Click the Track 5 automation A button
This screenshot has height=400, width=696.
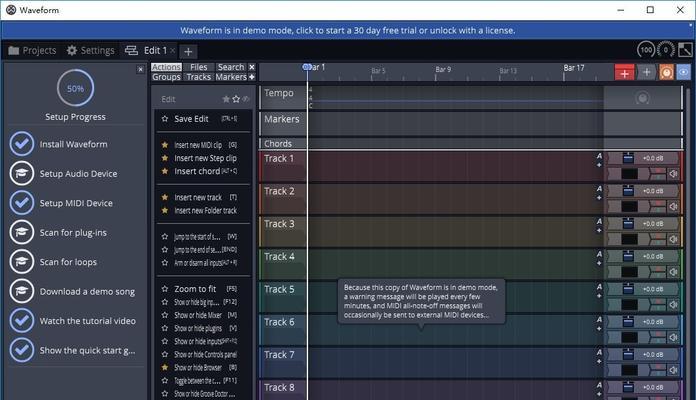tap(599, 287)
